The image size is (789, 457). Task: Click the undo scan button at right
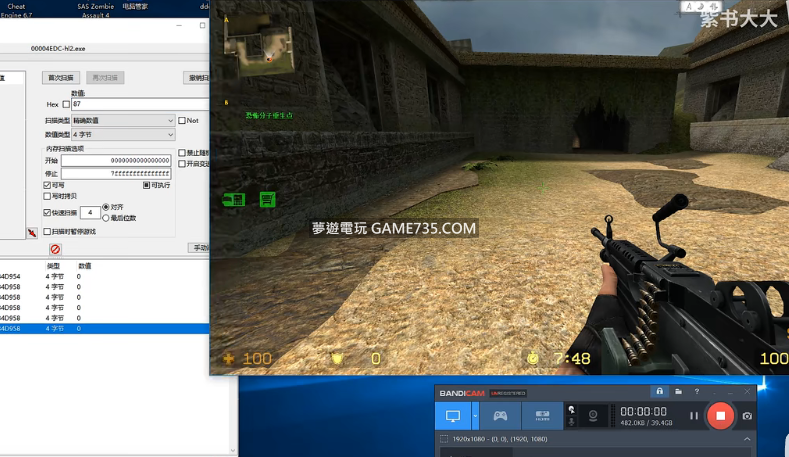pyautogui.click(x=198, y=78)
